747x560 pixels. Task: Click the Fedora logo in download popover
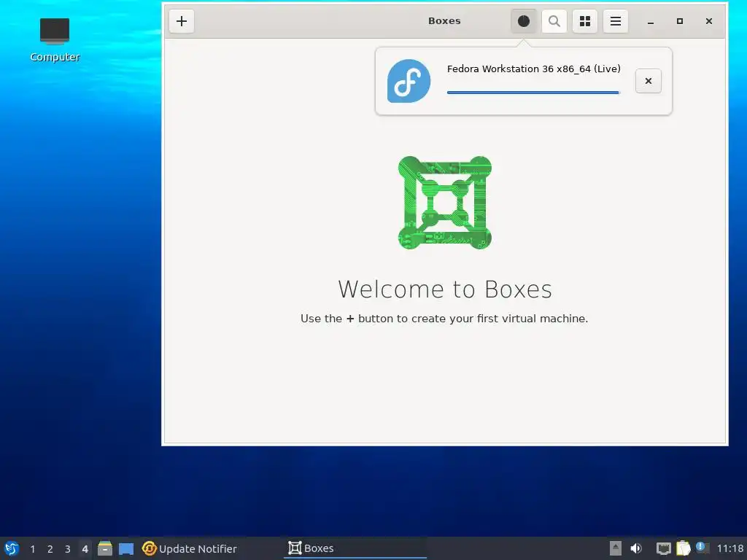point(409,81)
